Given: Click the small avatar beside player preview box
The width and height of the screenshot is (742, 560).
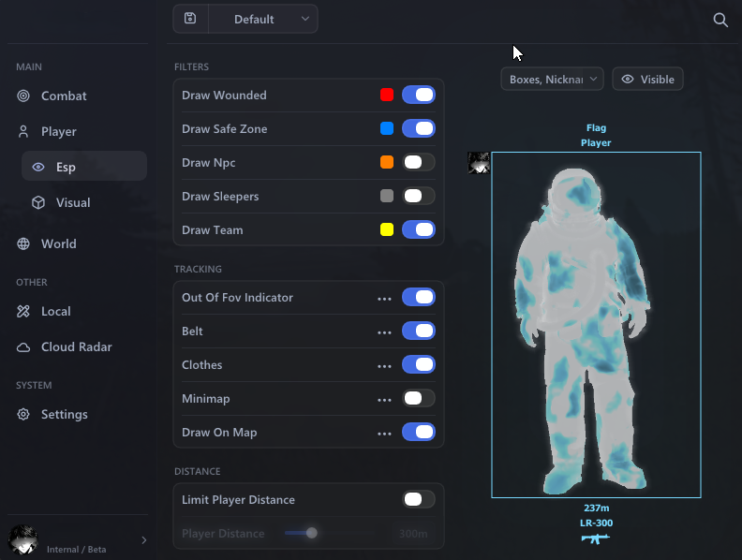Looking at the screenshot, I should coord(479,163).
